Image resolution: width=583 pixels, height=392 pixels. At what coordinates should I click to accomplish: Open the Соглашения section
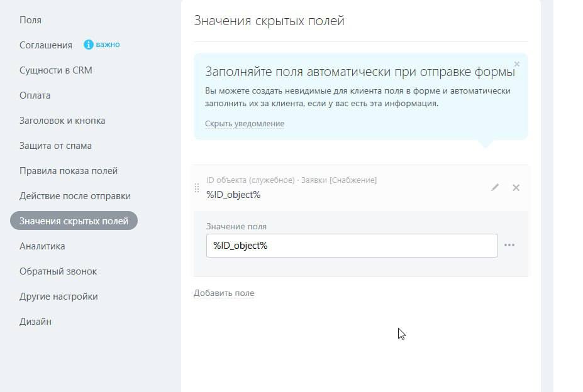pos(46,45)
